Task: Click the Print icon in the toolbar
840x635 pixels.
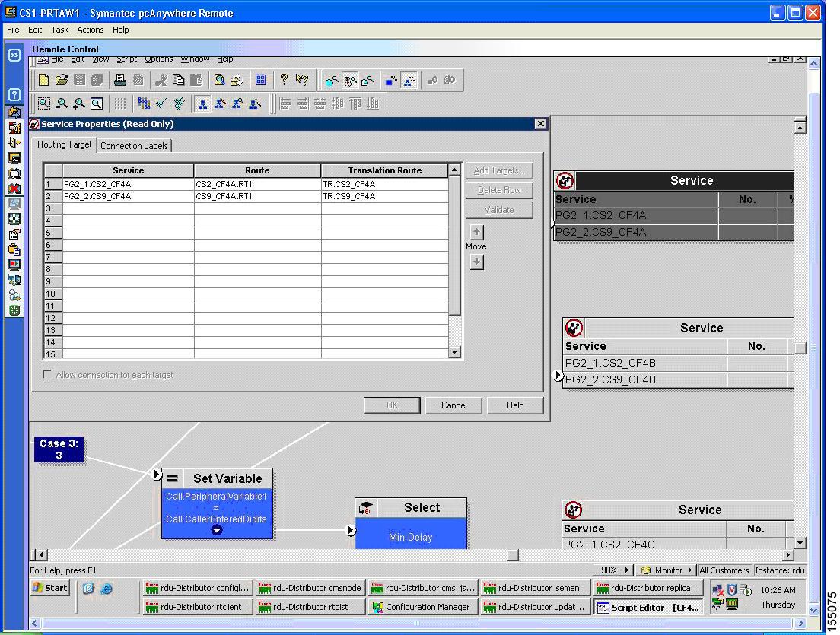Action: tap(120, 81)
